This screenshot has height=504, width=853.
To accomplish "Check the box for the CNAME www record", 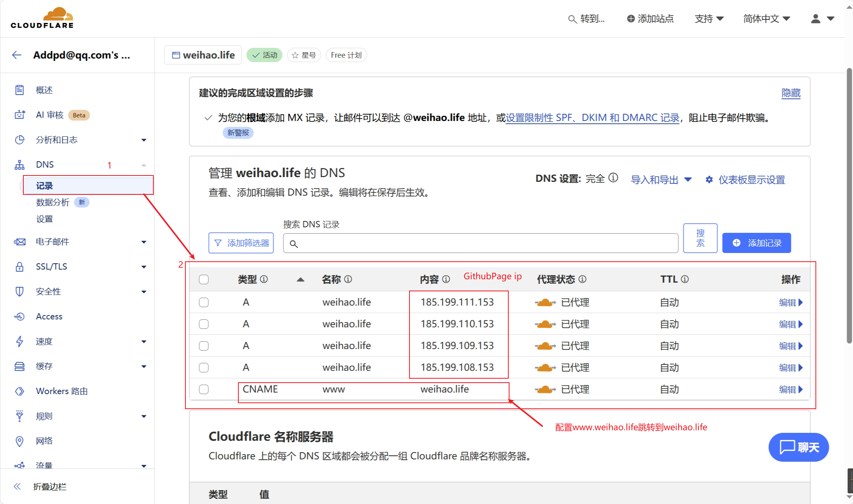I will coord(204,389).
